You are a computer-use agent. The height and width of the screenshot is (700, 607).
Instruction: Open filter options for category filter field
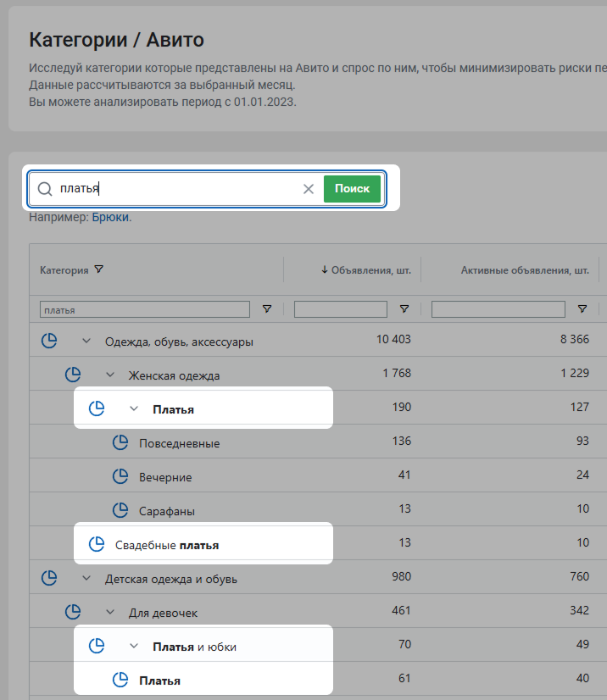point(267,309)
